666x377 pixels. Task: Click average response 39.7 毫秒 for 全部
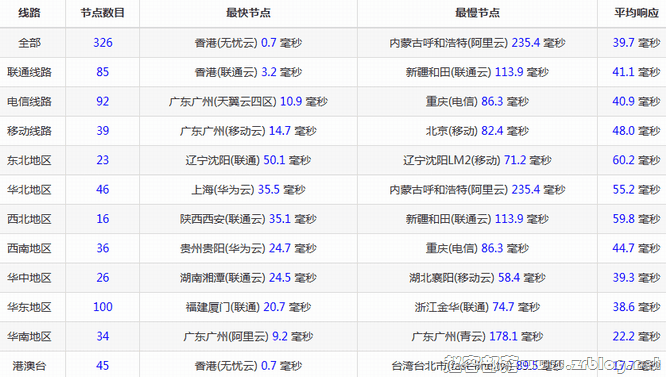[x=636, y=43]
